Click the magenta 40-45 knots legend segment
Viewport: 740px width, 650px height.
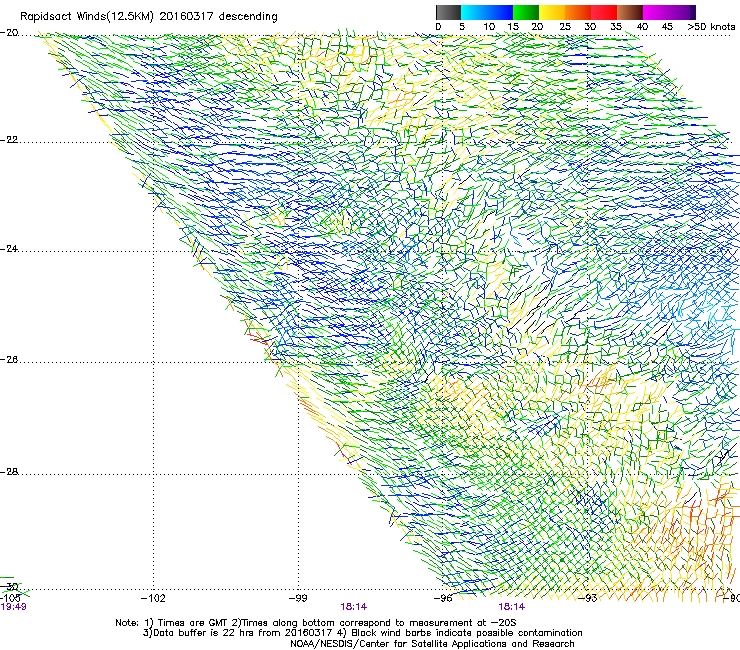[656, 12]
